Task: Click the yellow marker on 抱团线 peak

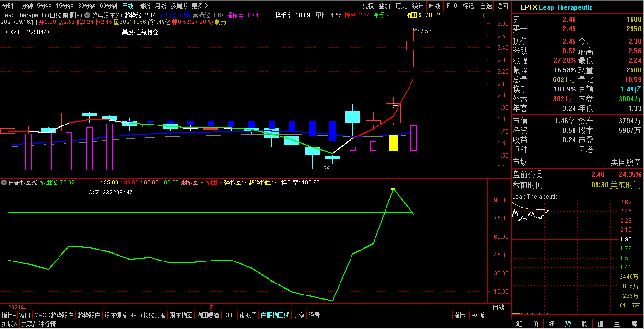Action: (393, 189)
